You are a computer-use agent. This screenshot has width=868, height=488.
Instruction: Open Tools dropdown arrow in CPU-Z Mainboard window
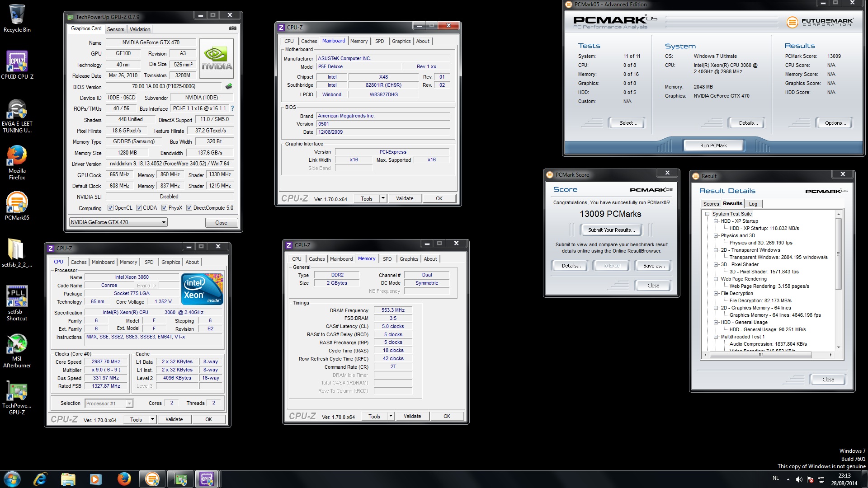tap(383, 198)
